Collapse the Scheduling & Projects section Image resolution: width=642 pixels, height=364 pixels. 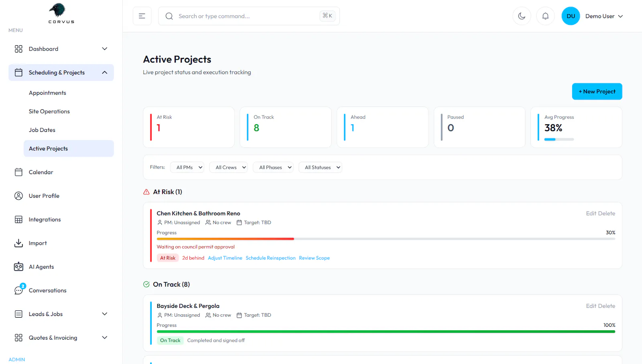(105, 73)
